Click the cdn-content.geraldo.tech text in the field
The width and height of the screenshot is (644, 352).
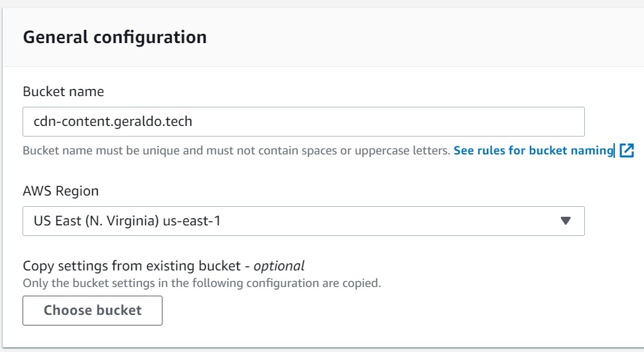113,122
